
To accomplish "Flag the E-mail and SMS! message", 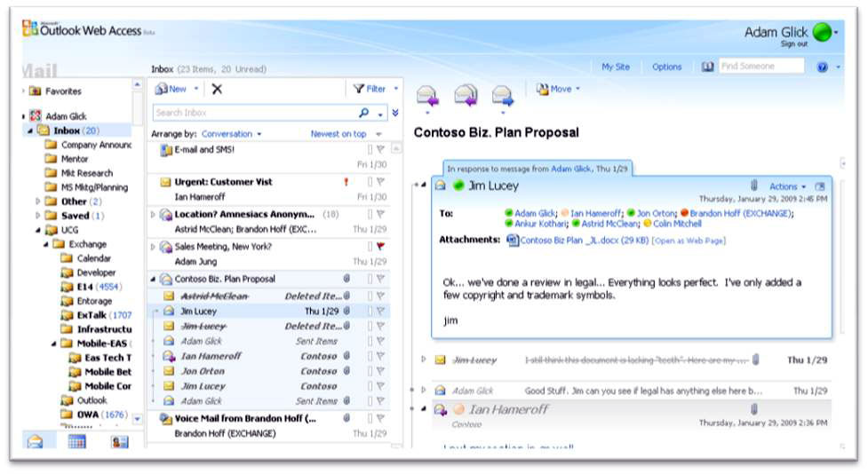I will point(380,149).
